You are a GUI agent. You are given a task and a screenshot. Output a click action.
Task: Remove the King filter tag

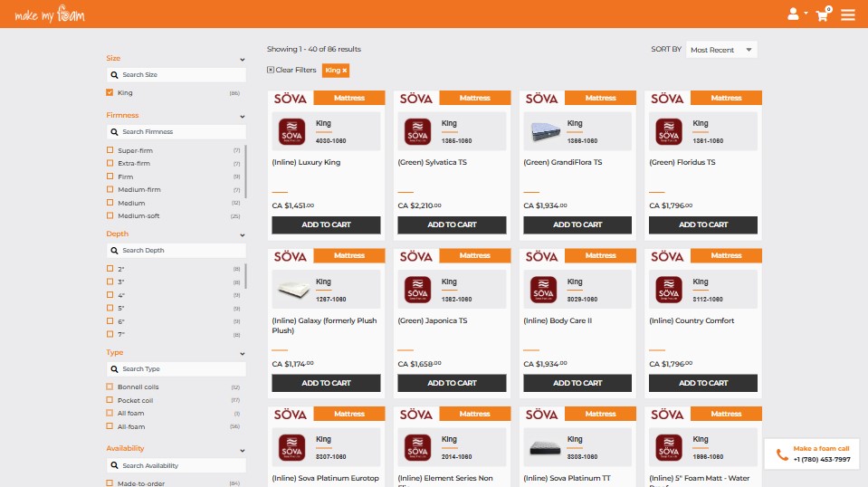coord(345,70)
